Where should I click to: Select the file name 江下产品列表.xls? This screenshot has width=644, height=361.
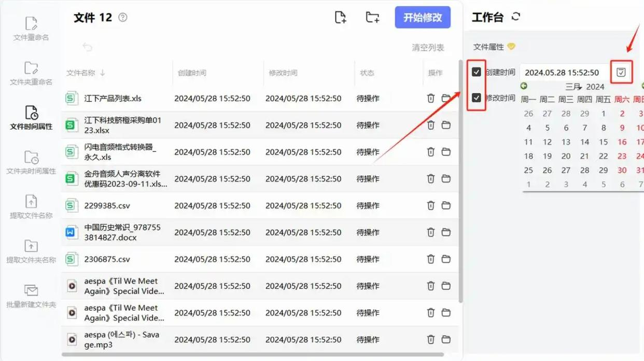[x=113, y=98]
